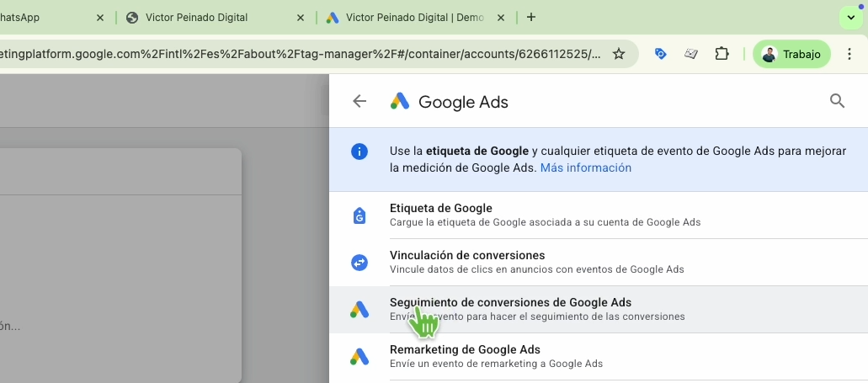Image resolution: width=868 pixels, height=383 pixels.
Task: Open the extension icon left of the puzzle piece
Action: pos(691,54)
